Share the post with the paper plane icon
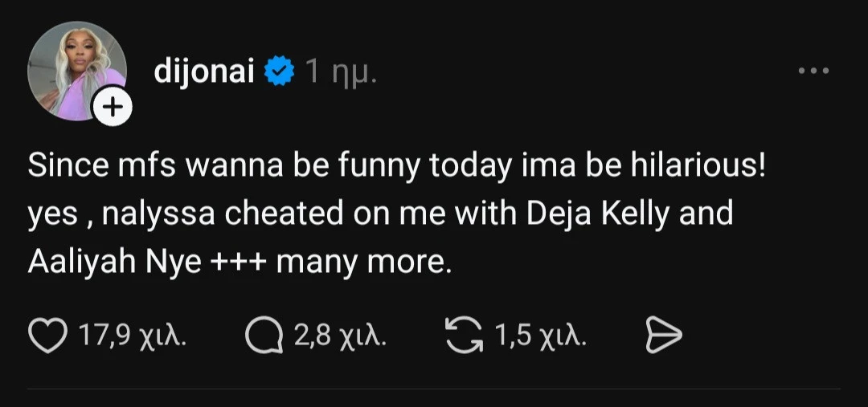868x407 pixels. tap(663, 335)
